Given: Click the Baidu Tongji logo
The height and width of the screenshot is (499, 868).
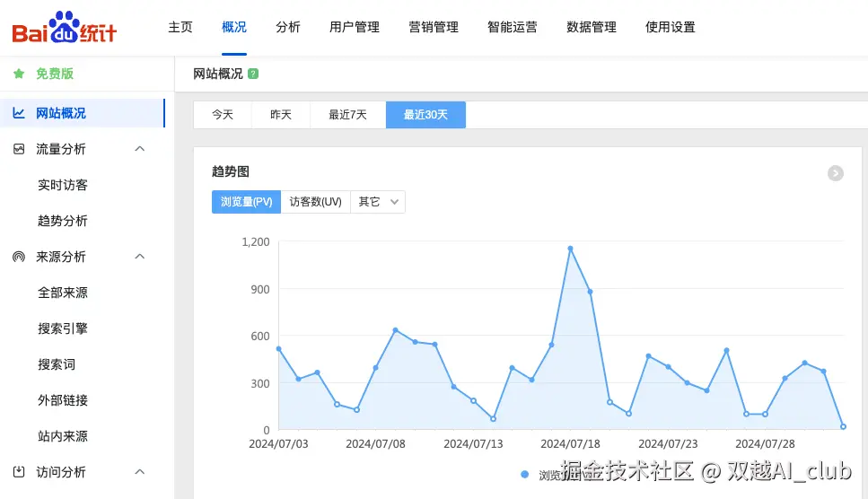Looking at the screenshot, I should pyautogui.click(x=65, y=27).
